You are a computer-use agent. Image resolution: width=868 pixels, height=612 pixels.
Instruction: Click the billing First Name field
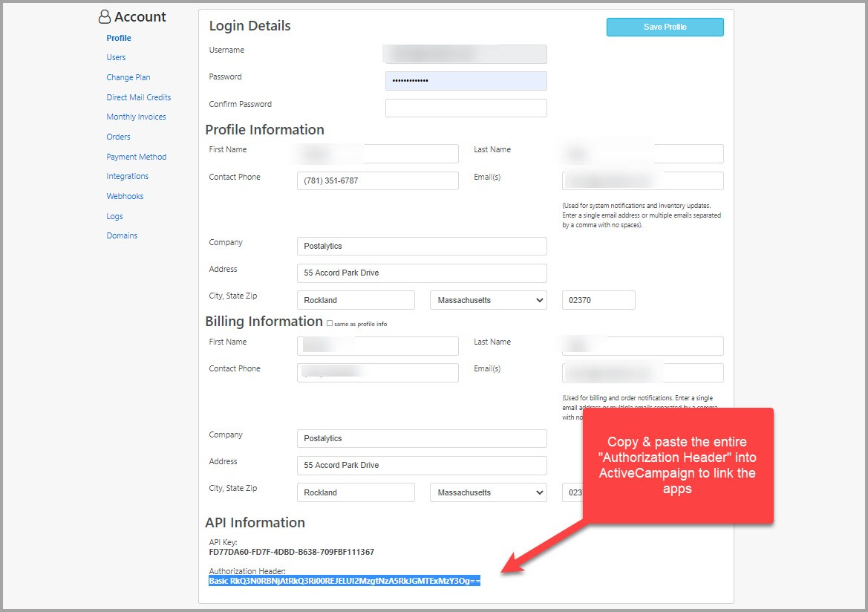pyautogui.click(x=377, y=345)
